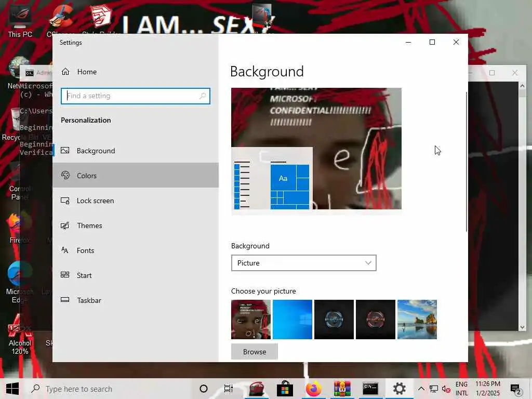
Task: Switch to the Command Prompt taskbar icon
Action: tap(370, 389)
